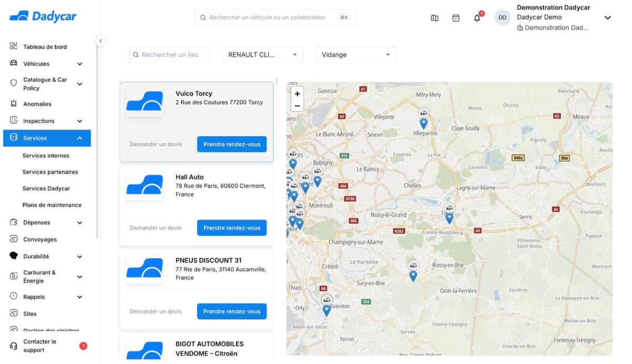Viewport: 632px width, 364px height.
Task: Go to Anomalies page
Action: pyautogui.click(x=37, y=104)
